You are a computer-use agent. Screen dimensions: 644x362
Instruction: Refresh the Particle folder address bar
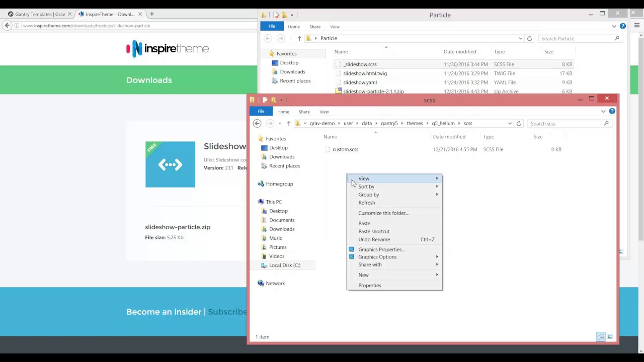click(x=529, y=38)
